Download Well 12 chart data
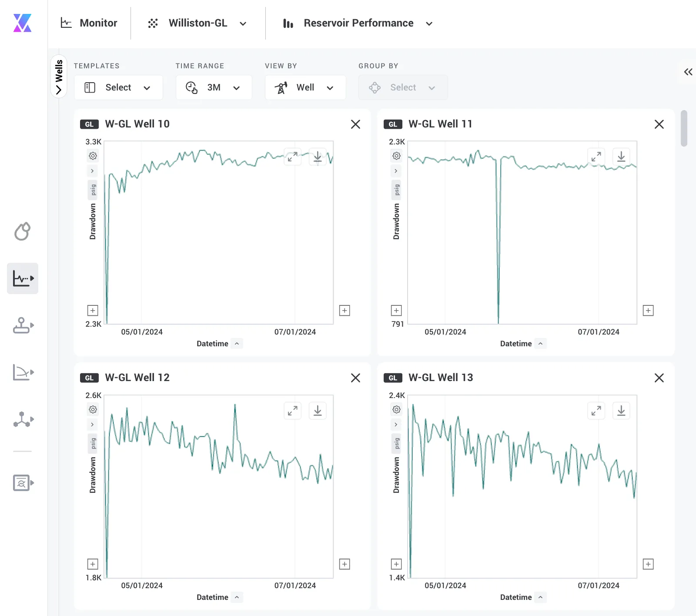Image resolution: width=696 pixels, height=616 pixels. (318, 410)
